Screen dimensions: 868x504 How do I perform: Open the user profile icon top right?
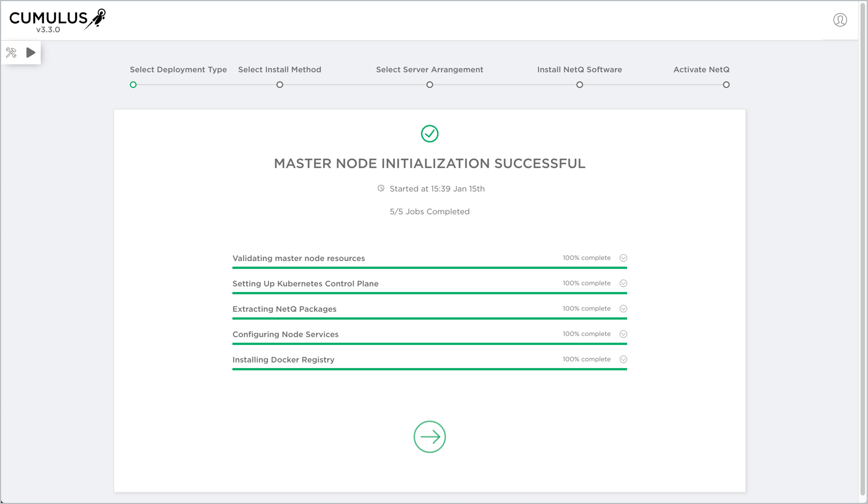(839, 19)
